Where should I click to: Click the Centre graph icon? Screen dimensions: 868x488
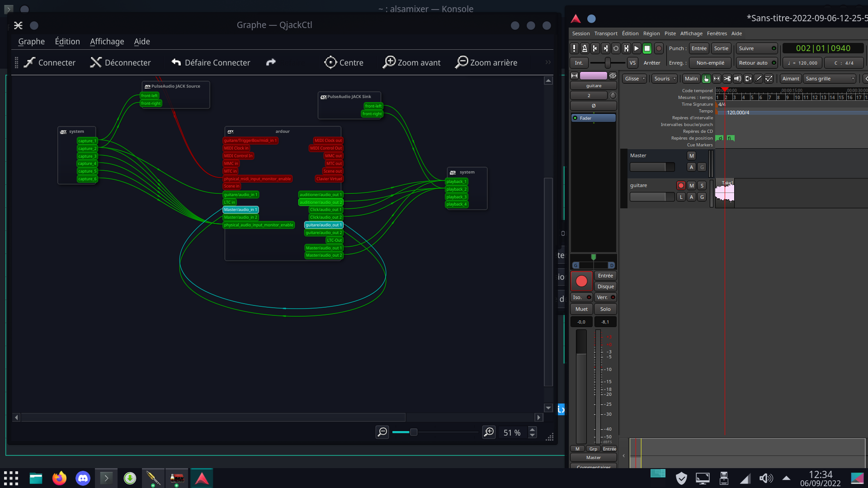point(330,62)
